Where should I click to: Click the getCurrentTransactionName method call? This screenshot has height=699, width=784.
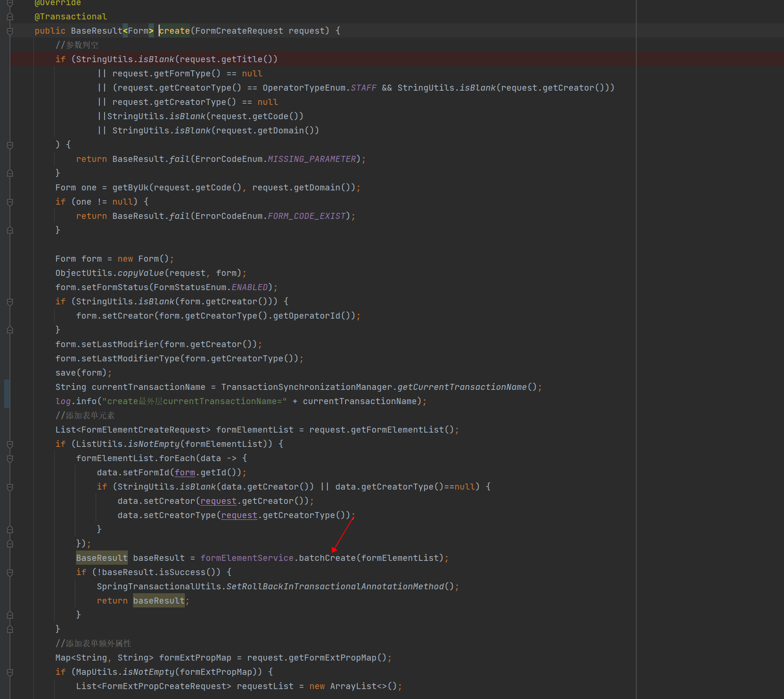462,387
